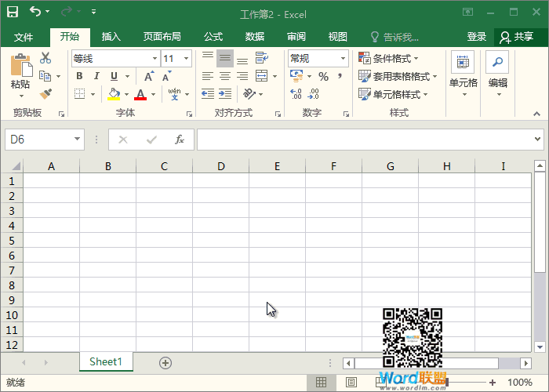Click the fx insert function button

180,140
